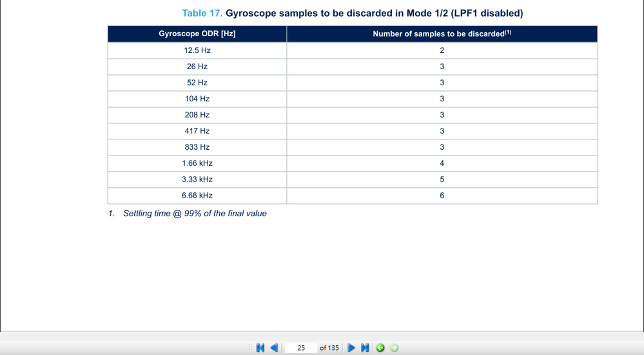Image resolution: width=644 pixels, height=355 pixels.
Task: Click the value 4 in the 1.66 kHz row
Action: coord(442,163)
